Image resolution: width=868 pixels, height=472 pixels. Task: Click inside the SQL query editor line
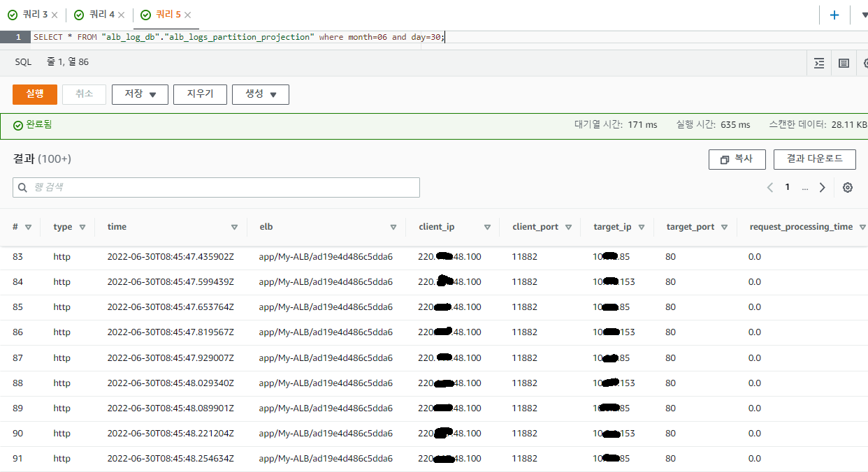pyautogui.click(x=447, y=37)
